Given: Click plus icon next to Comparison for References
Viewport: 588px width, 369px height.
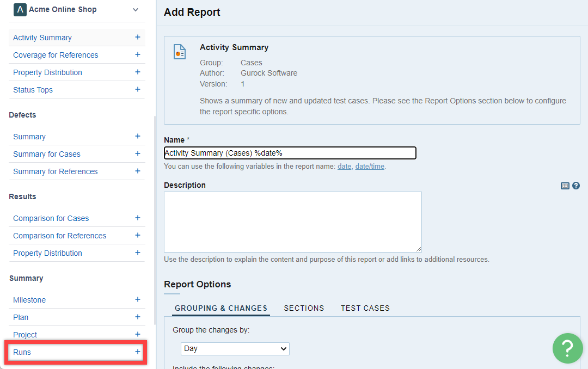Looking at the screenshot, I should [x=137, y=236].
